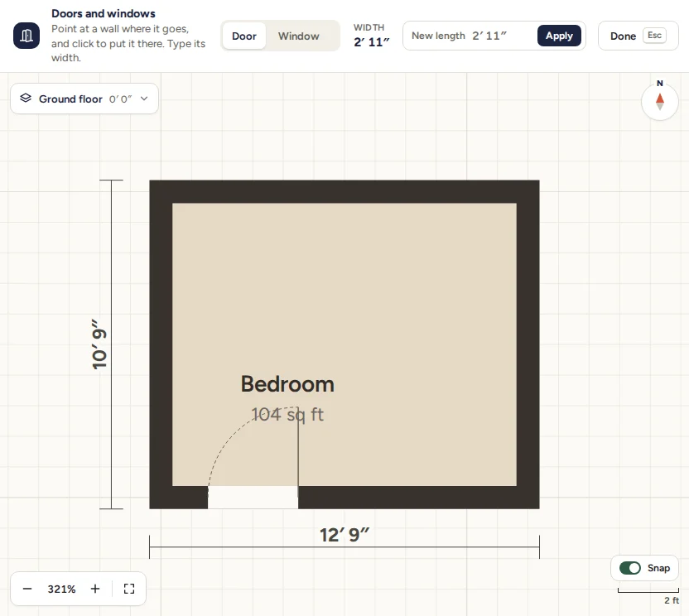Open the Ground floor level dropdown
Image resolution: width=689 pixels, height=616 pixels.
[x=84, y=99]
